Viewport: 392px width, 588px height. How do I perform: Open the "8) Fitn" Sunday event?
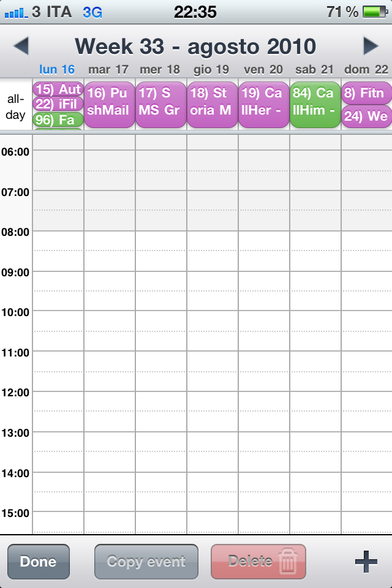(x=366, y=93)
